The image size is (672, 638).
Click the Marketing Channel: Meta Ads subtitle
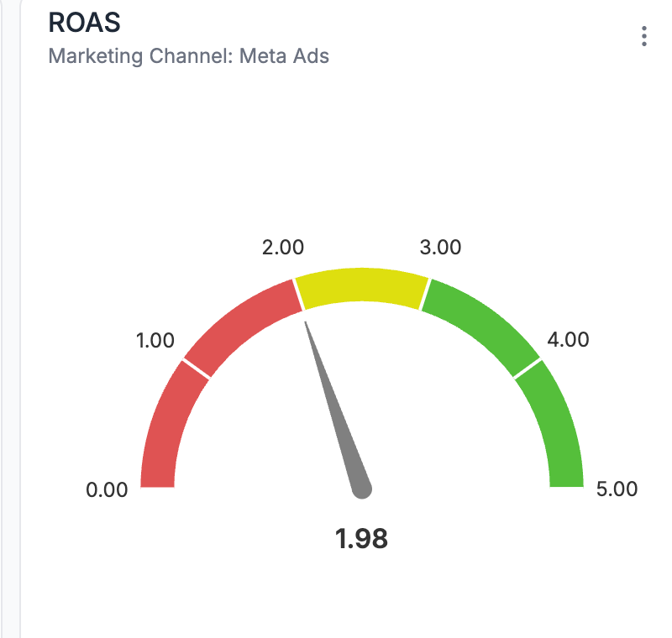189,56
